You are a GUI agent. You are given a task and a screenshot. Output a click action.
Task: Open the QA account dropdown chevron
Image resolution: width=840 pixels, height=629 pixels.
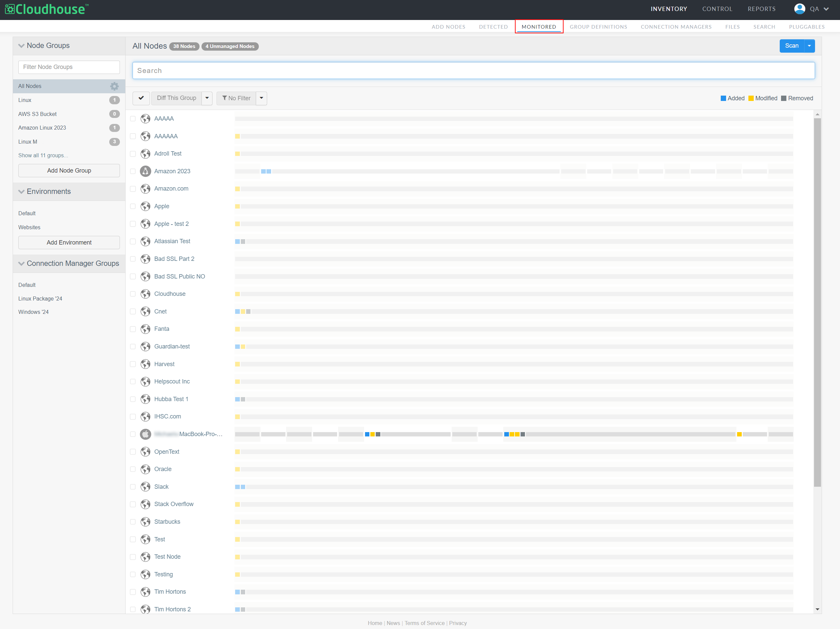tap(826, 9)
